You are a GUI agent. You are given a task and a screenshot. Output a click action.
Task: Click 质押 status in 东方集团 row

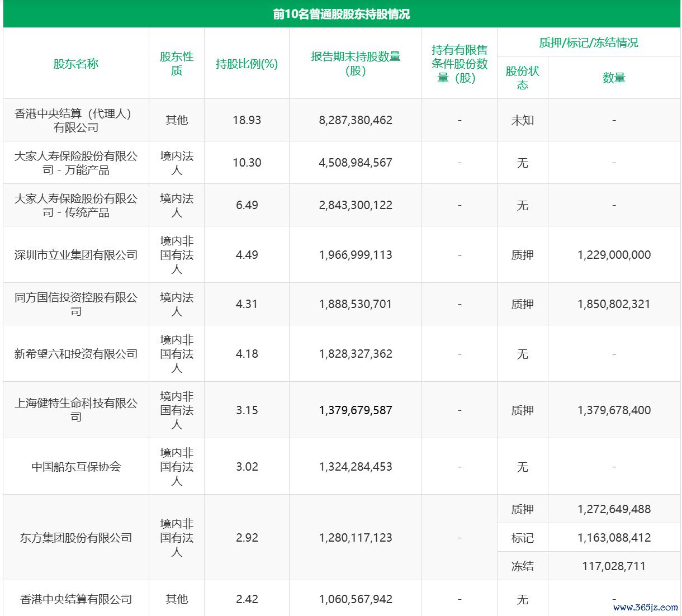523,509
